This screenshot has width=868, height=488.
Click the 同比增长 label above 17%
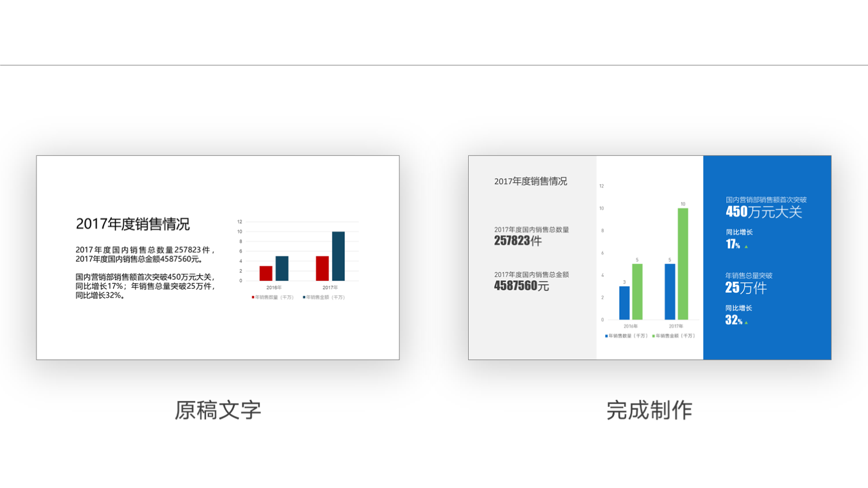pyautogui.click(x=739, y=232)
